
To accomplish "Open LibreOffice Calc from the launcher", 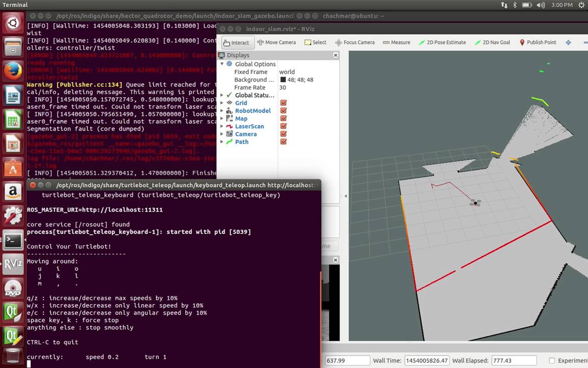I will pyautogui.click(x=13, y=120).
